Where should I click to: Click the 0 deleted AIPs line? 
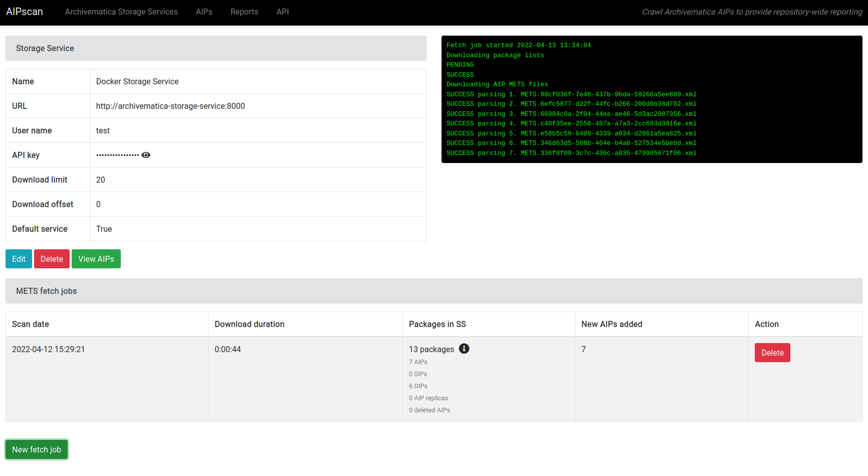pos(429,410)
